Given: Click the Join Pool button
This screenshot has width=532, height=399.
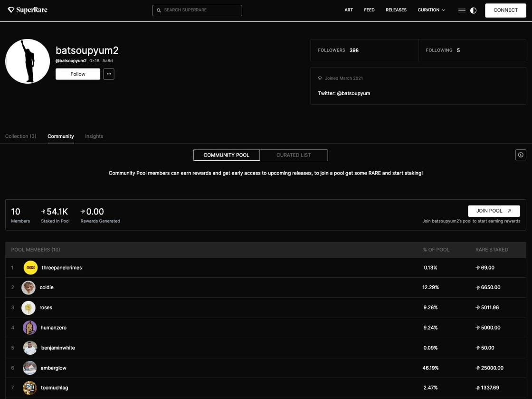Looking at the screenshot, I should (494, 211).
